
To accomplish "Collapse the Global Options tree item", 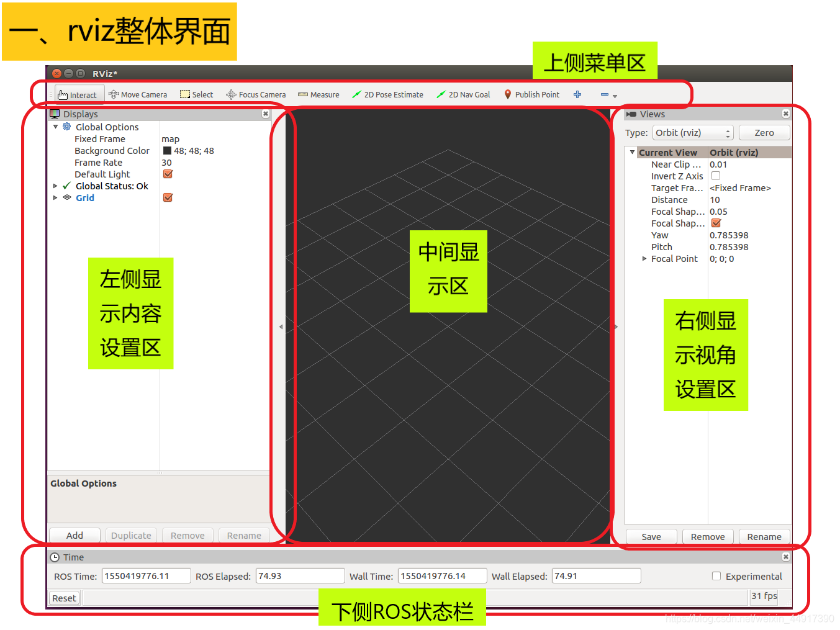I will click(55, 127).
